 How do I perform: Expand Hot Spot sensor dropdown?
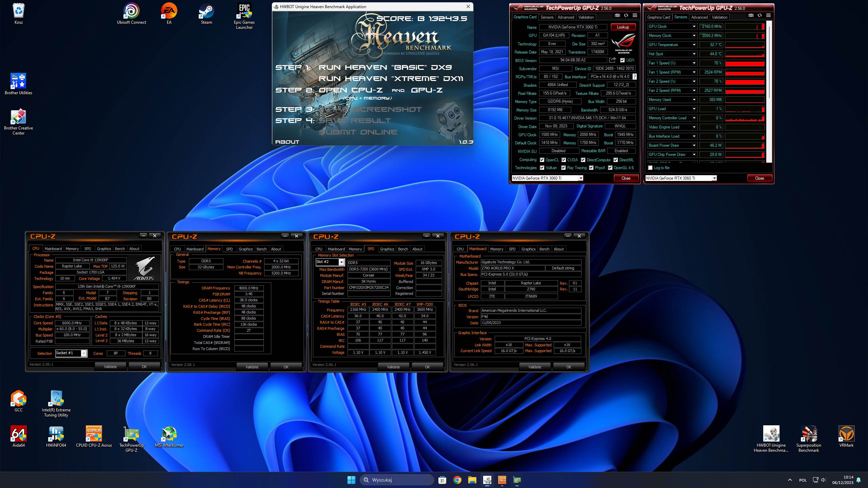click(694, 54)
